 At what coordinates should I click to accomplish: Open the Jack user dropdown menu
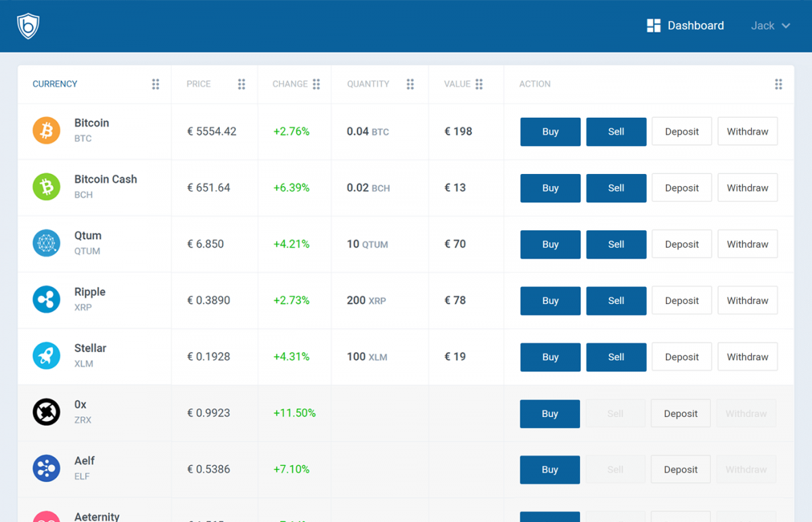[770, 26]
